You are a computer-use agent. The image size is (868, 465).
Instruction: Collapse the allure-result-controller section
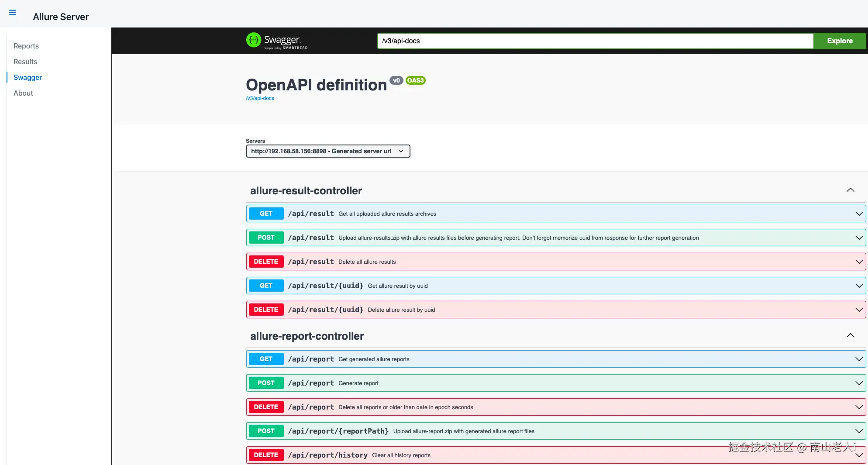tap(850, 190)
